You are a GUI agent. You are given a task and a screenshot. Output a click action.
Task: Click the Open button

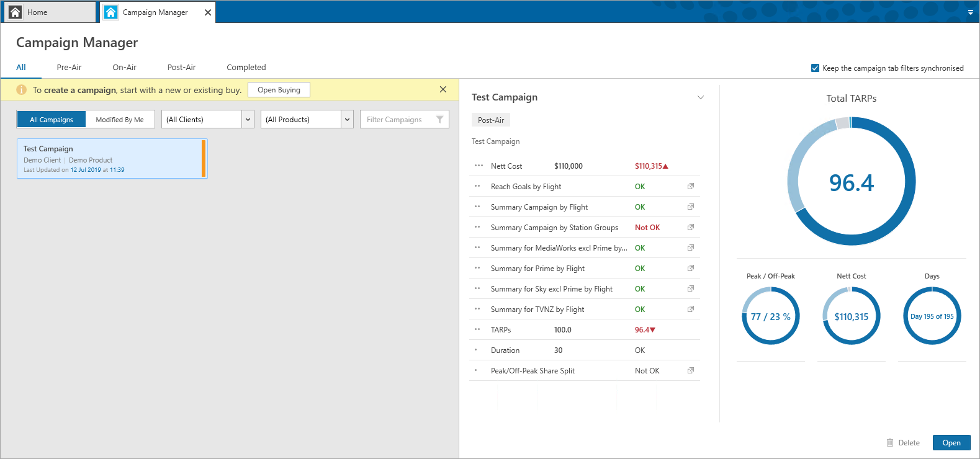tap(951, 443)
